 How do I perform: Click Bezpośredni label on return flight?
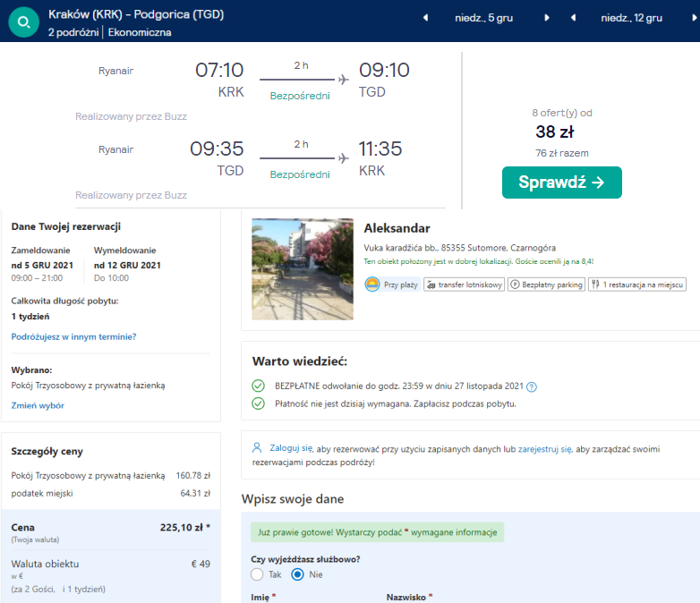pos(300,174)
